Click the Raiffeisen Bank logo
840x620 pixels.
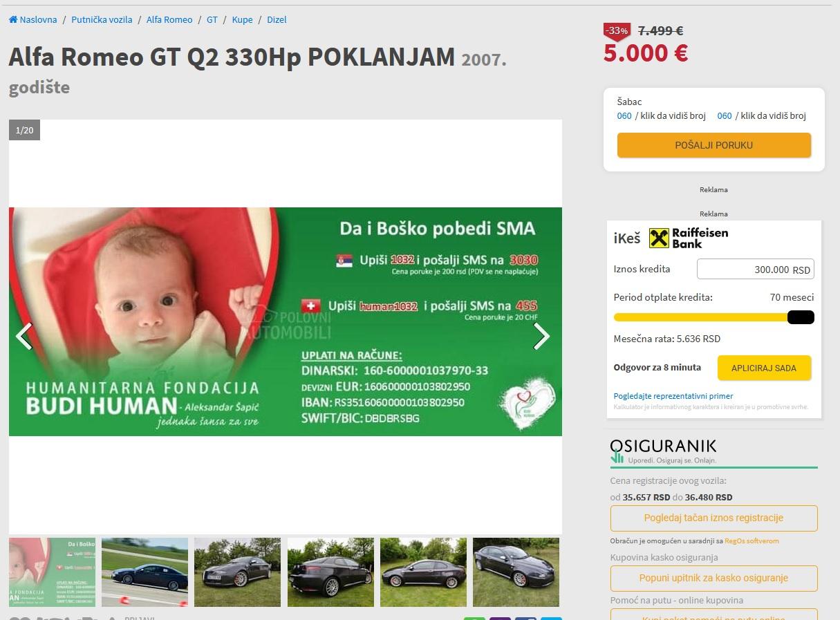[x=689, y=238]
